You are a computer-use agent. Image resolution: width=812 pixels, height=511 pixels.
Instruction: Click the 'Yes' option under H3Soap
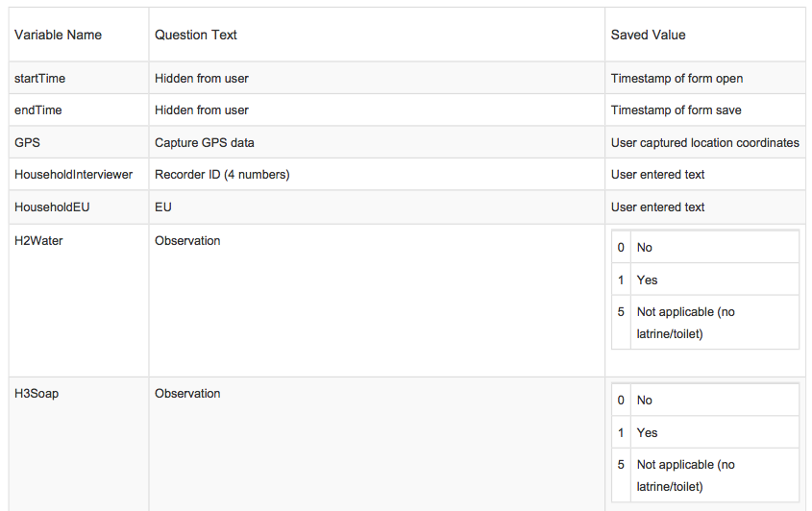click(647, 433)
